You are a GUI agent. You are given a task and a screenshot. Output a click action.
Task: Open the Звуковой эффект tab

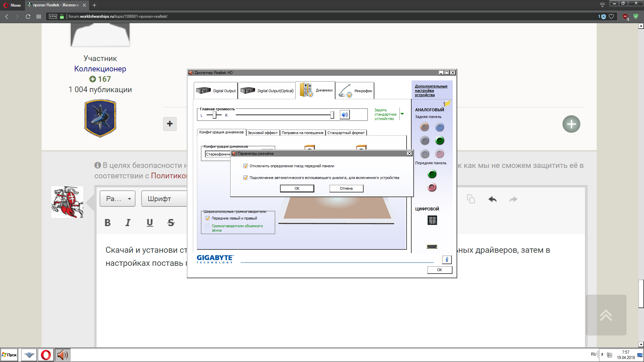coord(263,133)
